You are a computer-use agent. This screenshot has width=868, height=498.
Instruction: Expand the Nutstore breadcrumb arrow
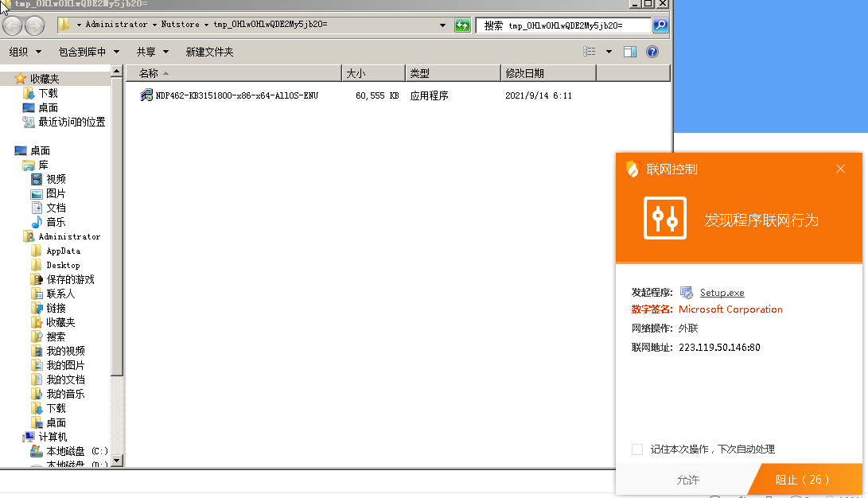pos(206,25)
